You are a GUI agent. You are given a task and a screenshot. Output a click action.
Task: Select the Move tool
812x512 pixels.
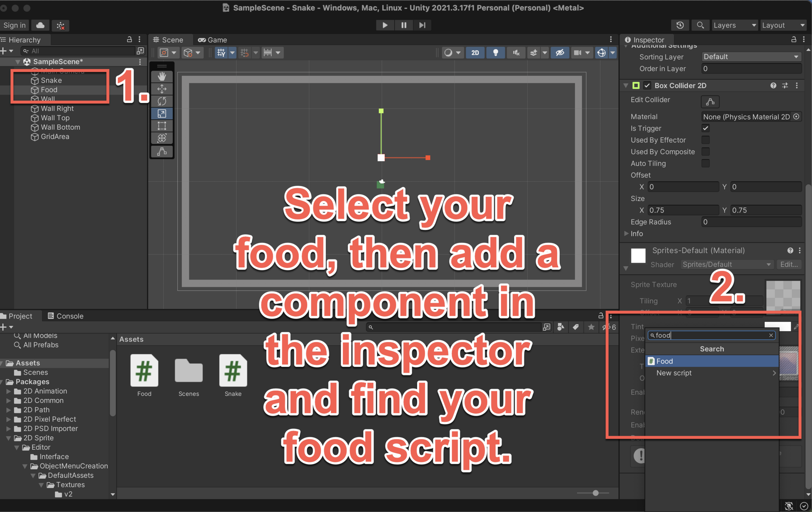[162, 89]
